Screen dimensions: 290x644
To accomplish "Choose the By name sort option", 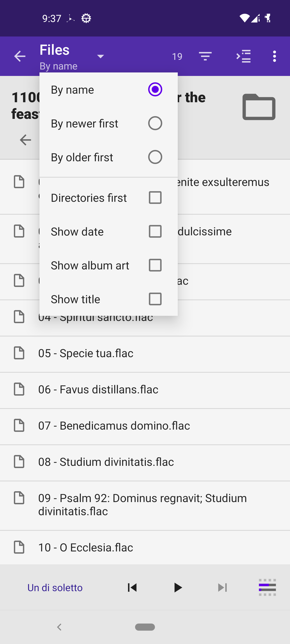I will (x=155, y=90).
